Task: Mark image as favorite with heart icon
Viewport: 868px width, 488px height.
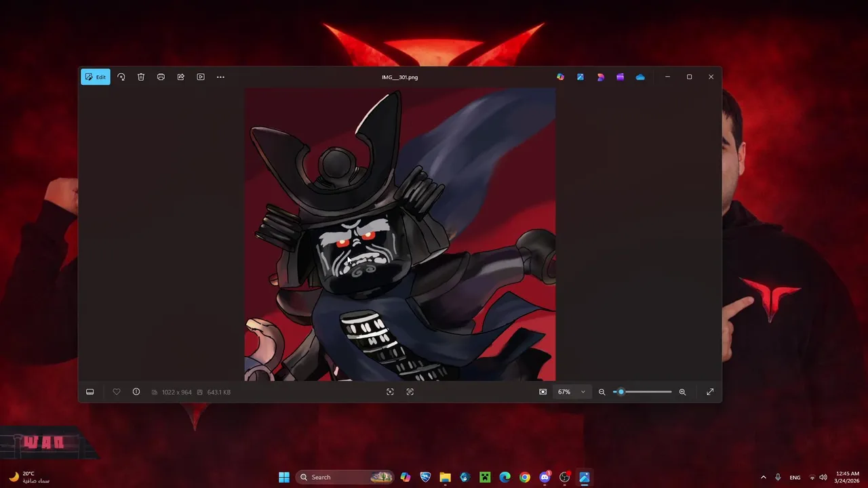Action: pos(117,392)
